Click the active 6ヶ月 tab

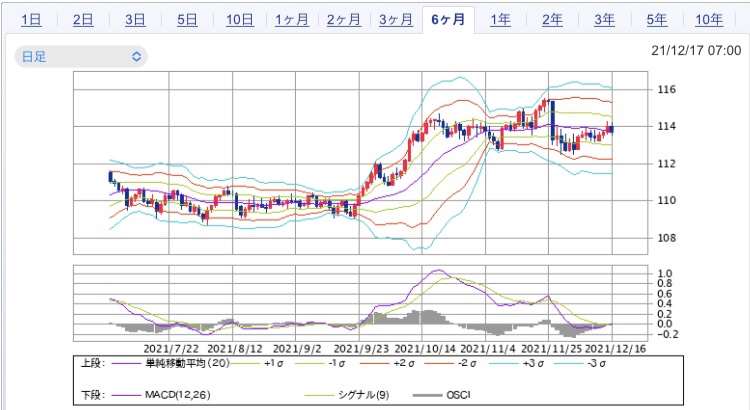448,20
